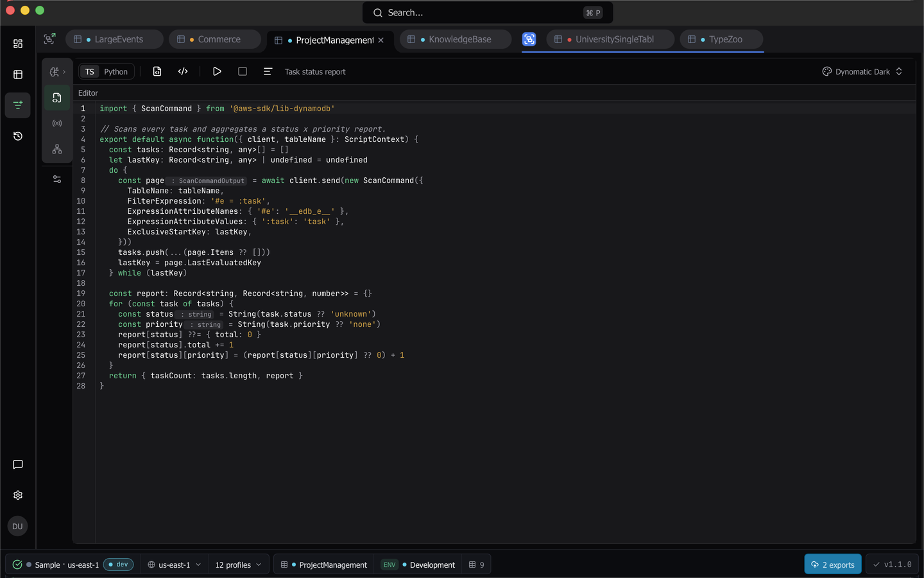This screenshot has width=924, height=578.
Task: Open settings gear in left sidebar
Action: pos(18,495)
